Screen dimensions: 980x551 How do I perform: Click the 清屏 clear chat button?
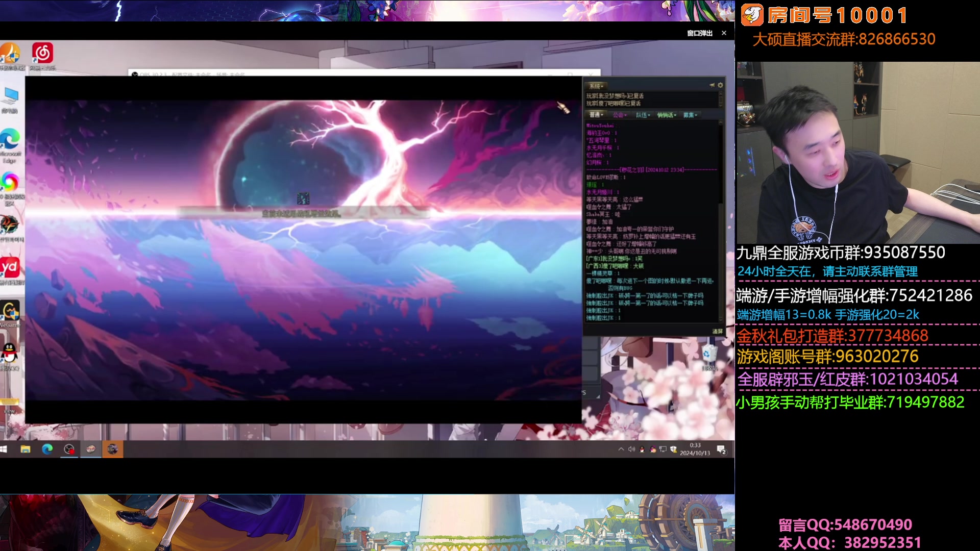click(x=718, y=331)
